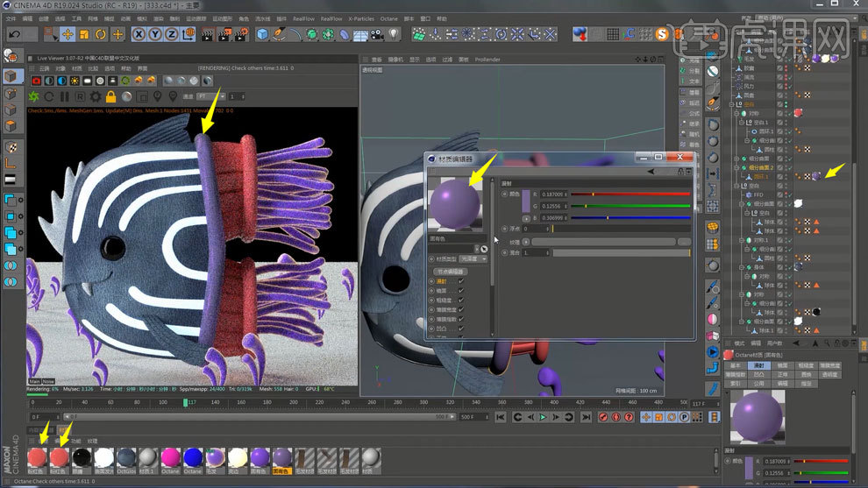Click the red R color slider in material editor
Image resolution: width=868 pixels, height=488 pixels.
tap(630, 194)
